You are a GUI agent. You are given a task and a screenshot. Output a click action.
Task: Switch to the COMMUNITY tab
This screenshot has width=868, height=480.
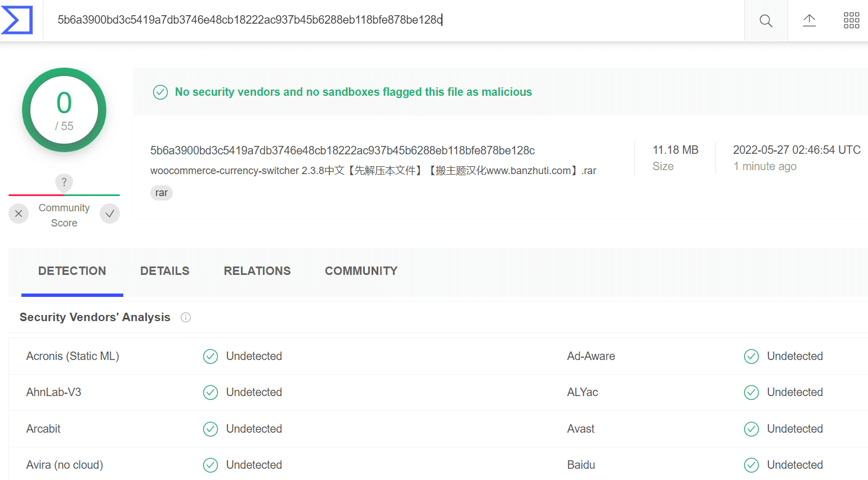coord(361,271)
